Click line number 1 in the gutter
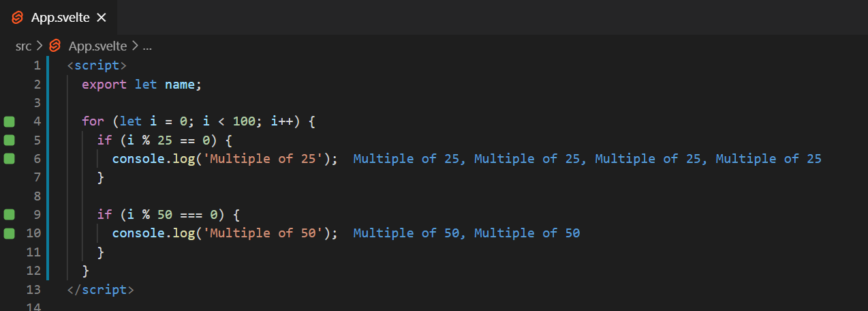Image resolution: width=868 pixels, height=311 pixels. click(37, 66)
